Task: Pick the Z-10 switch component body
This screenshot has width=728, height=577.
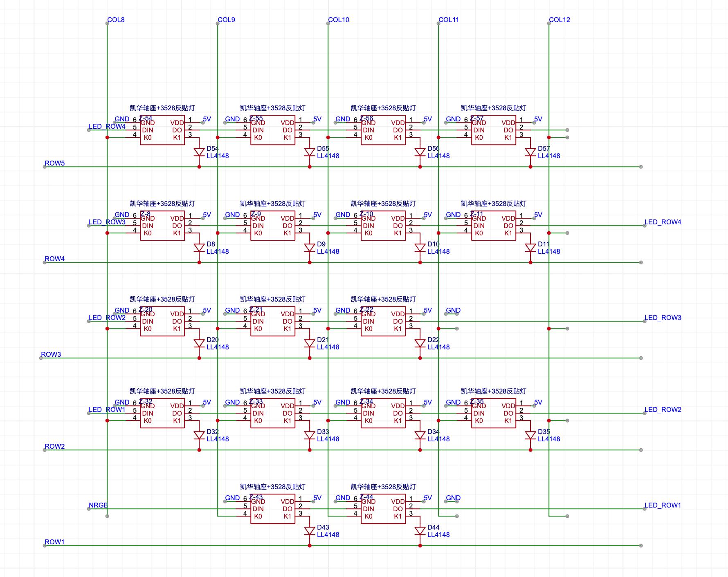Action: click(383, 226)
